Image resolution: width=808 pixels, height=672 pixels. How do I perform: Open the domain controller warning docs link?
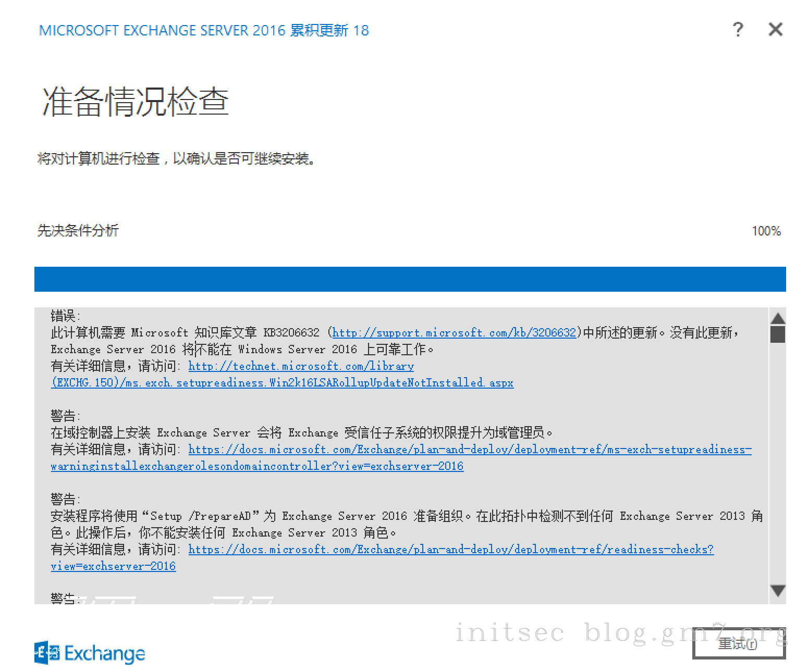click(469, 450)
